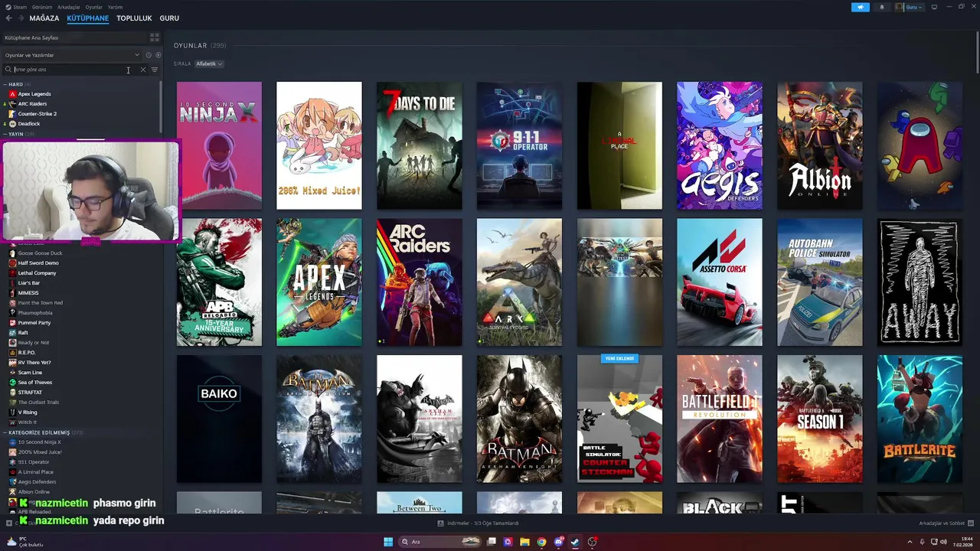
Task: Open Albion Online game cover
Action: (820, 145)
